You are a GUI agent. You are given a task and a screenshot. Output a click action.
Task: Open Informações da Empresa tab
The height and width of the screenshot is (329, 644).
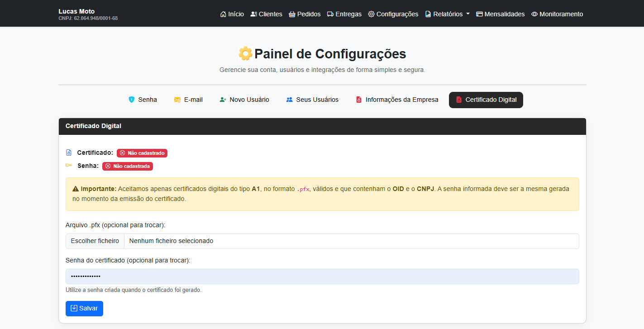pos(397,100)
